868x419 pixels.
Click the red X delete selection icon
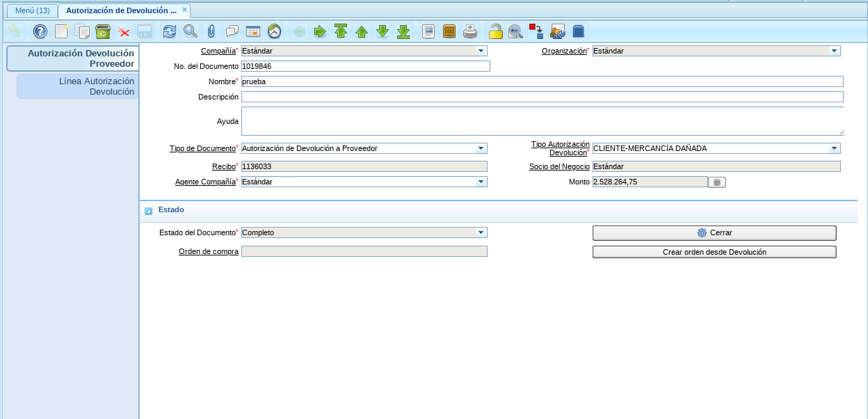[124, 31]
